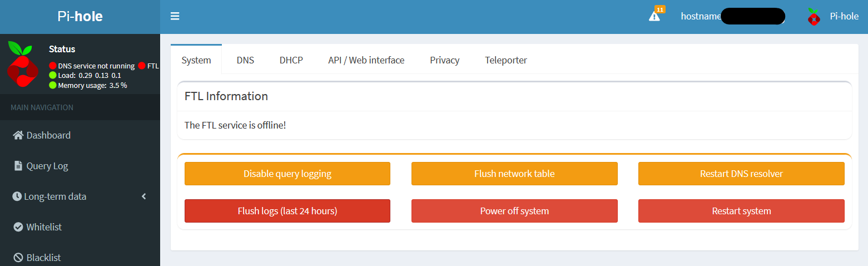This screenshot has width=868, height=266.
Task: Click the hamburger sidebar toggle icon
Action: click(x=175, y=17)
